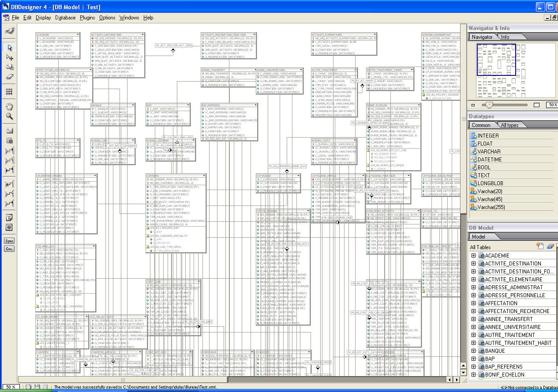Click the navigator zoom slider handle

[488, 105]
